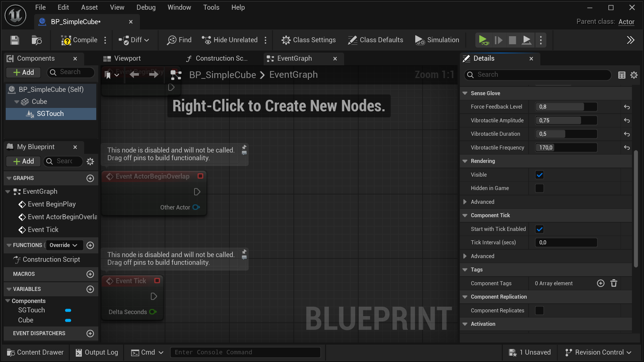Screen dimensions: 644x362
Task: Open Class Settings
Action: click(309, 40)
